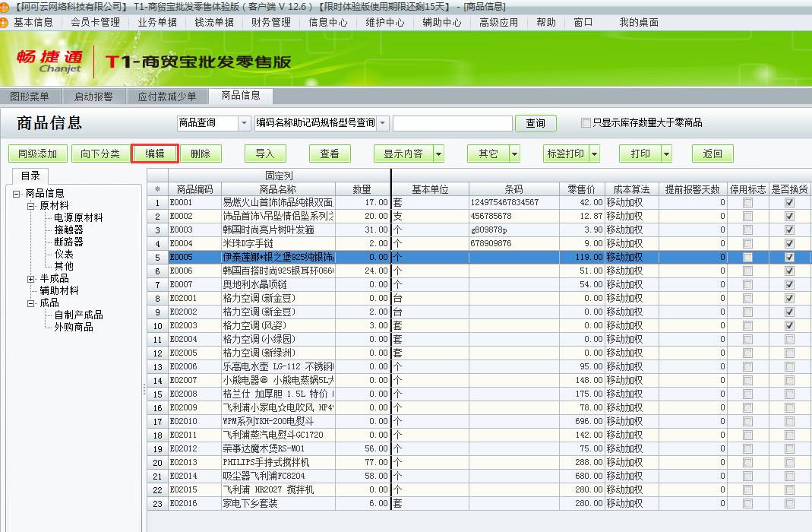Click the 编辑 button
This screenshot has width=812, height=532.
[x=153, y=153]
